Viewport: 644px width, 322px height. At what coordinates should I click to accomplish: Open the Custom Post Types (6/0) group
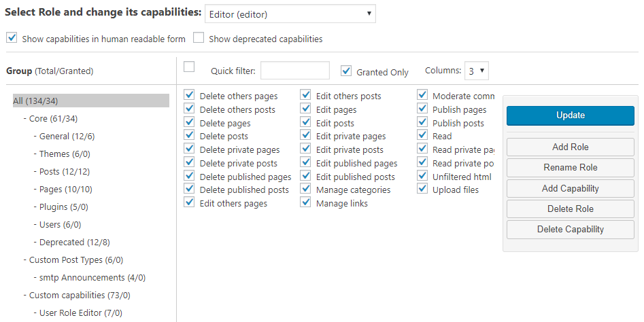pos(75,260)
